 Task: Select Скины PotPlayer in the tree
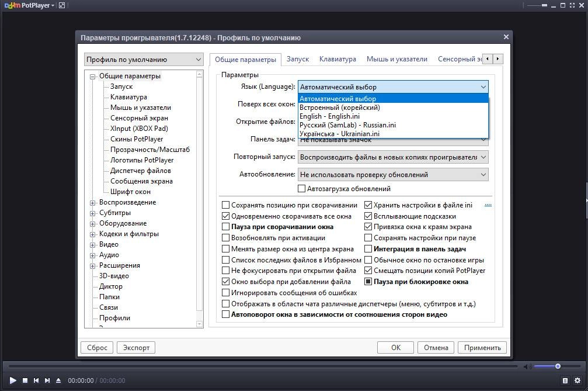137,139
